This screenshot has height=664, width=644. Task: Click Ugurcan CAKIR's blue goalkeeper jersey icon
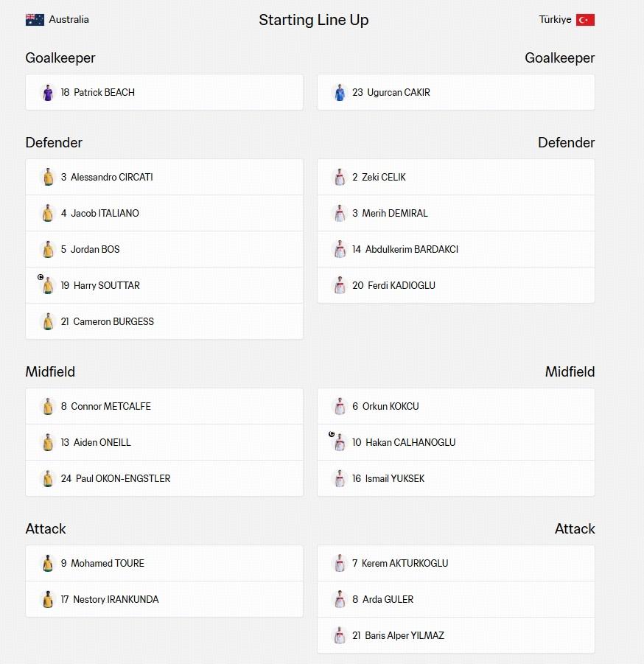tap(340, 92)
